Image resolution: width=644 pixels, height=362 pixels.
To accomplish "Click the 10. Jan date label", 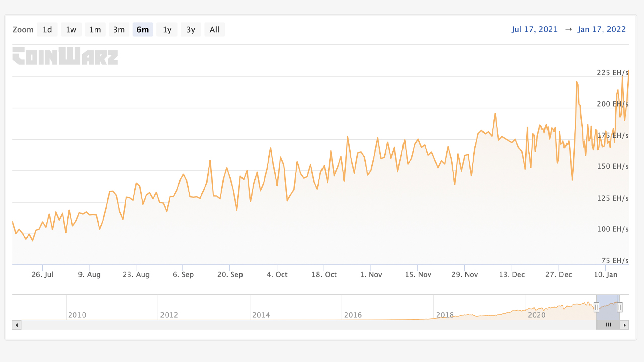I will 606,275.
